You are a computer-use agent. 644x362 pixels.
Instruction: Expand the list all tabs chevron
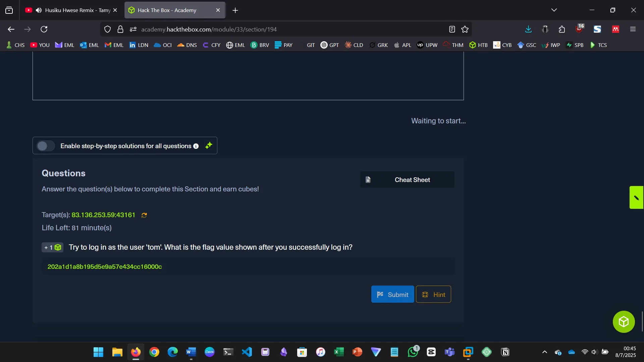[x=554, y=10]
